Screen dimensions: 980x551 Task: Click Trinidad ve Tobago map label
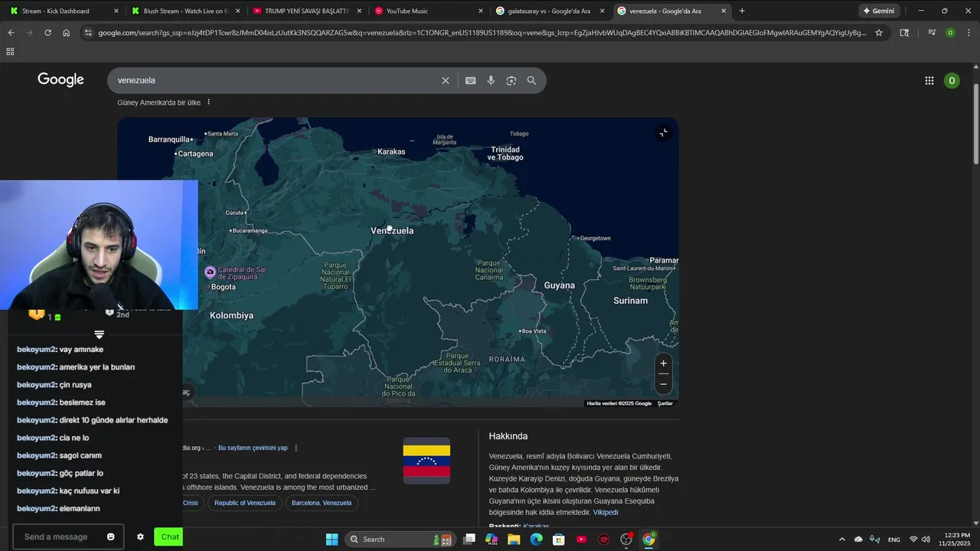coord(505,154)
